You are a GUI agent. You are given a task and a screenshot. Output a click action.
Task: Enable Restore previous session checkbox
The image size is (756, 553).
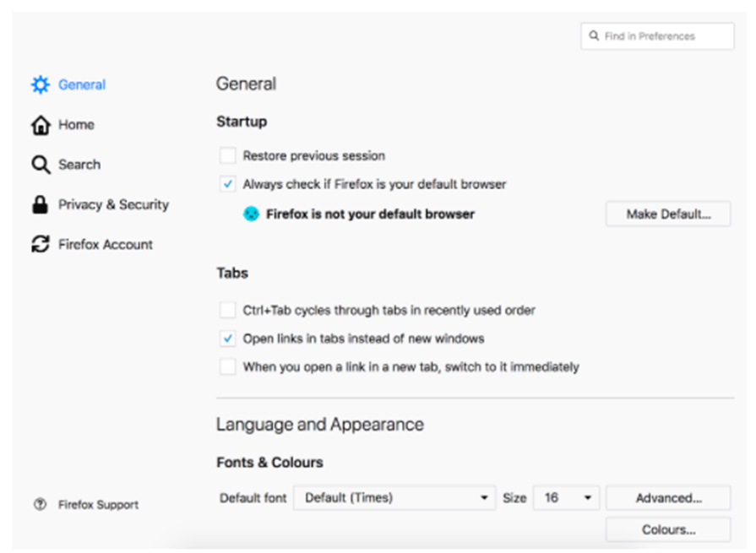click(x=227, y=156)
